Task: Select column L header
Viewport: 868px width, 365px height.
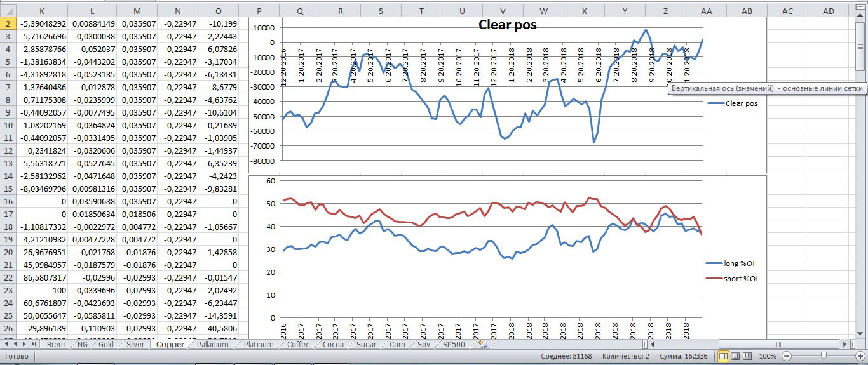Action: 93,11
